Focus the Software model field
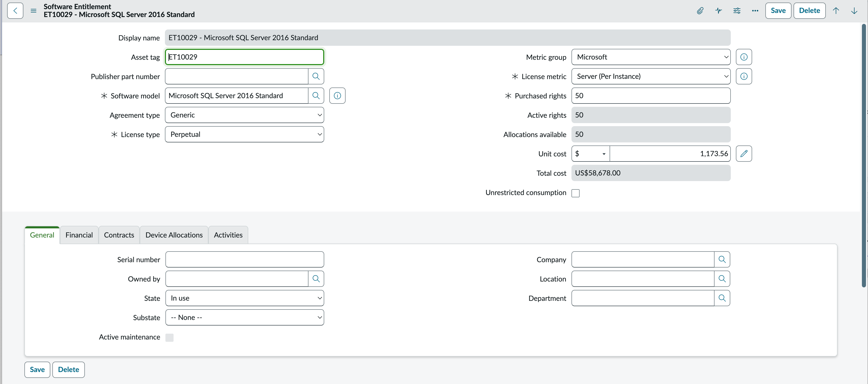The width and height of the screenshot is (868, 384). click(237, 96)
